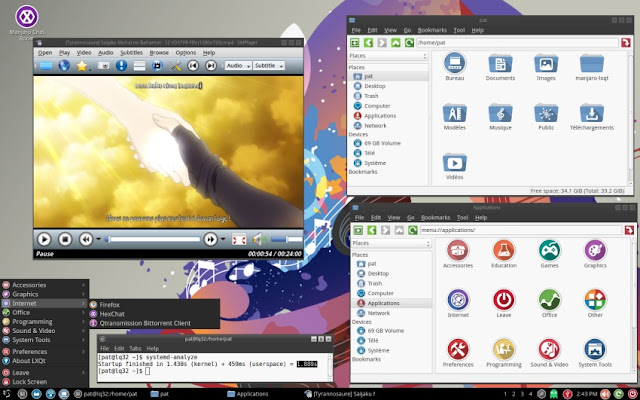The height and width of the screenshot is (400, 640).
Task: Open Leave icon in Applications window
Action: pos(504,304)
